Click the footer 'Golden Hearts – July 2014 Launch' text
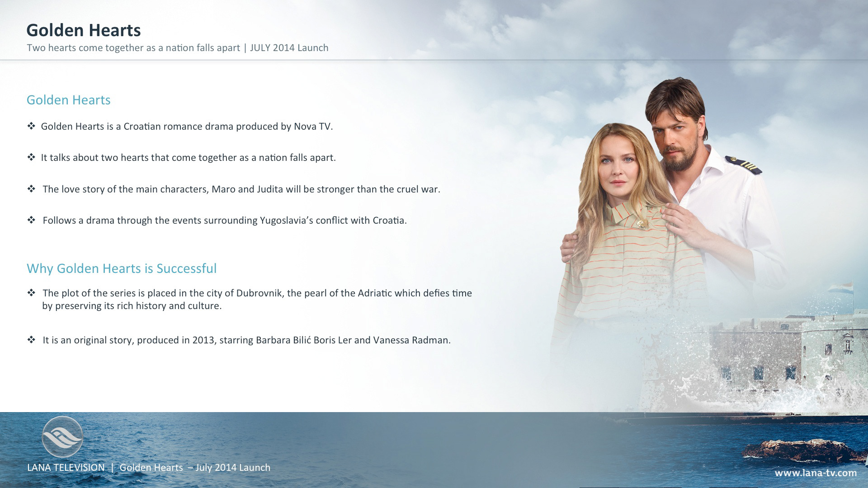 [x=195, y=468]
